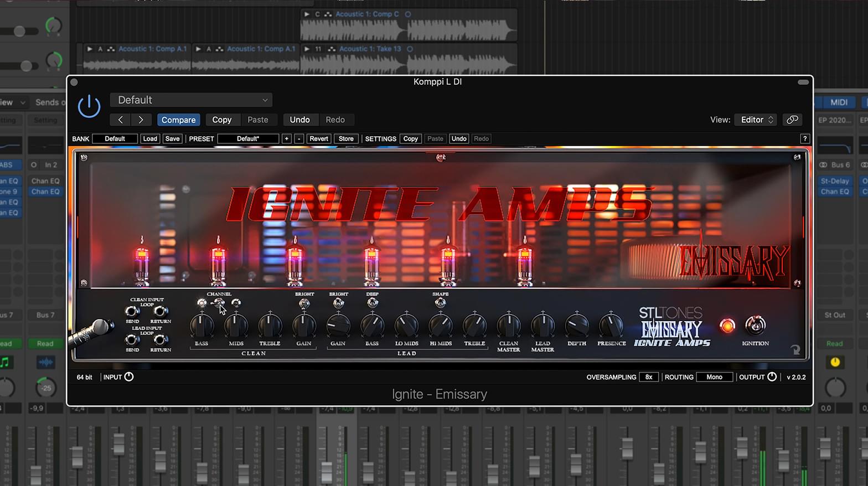Screen dimensions: 868x486
Task: Toggle the INPUT power icon
Action: (x=129, y=377)
